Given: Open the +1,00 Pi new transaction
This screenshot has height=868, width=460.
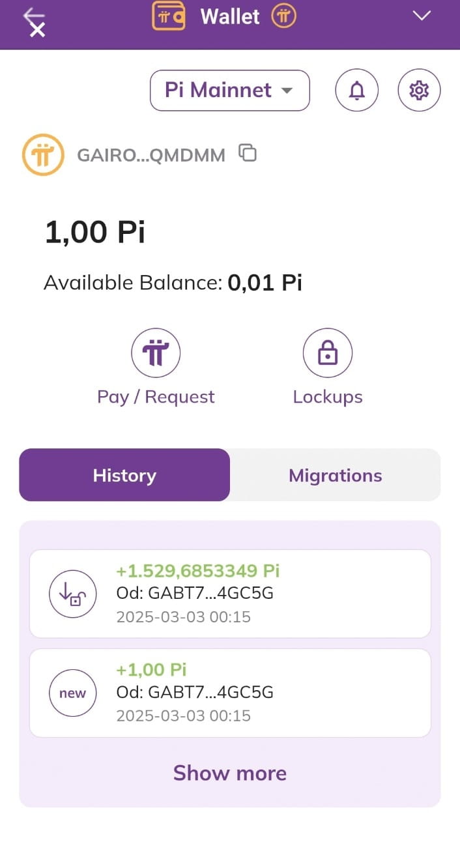Looking at the screenshot, I should 230,693.
